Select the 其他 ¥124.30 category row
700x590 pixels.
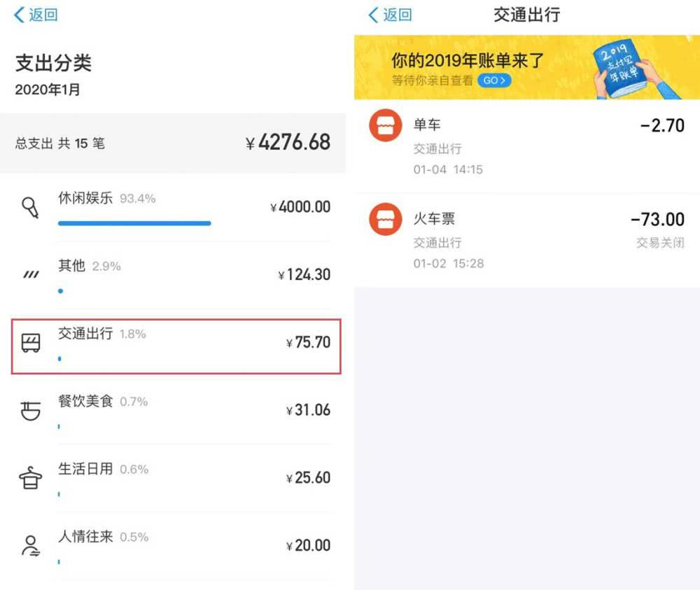tap(175, 275)
